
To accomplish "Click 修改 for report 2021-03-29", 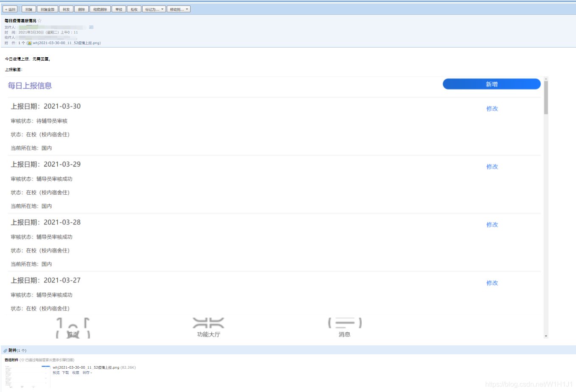I will (492, 167).
